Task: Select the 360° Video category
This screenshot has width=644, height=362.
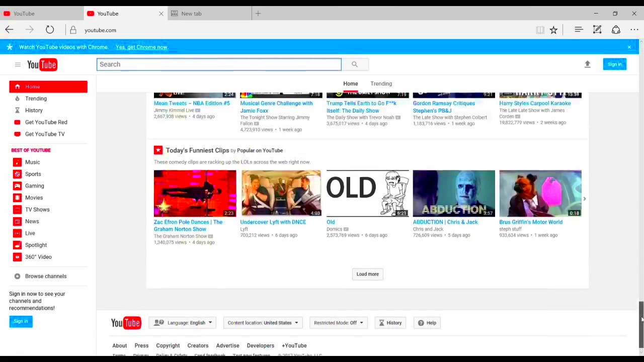Action: pos(38,257)
